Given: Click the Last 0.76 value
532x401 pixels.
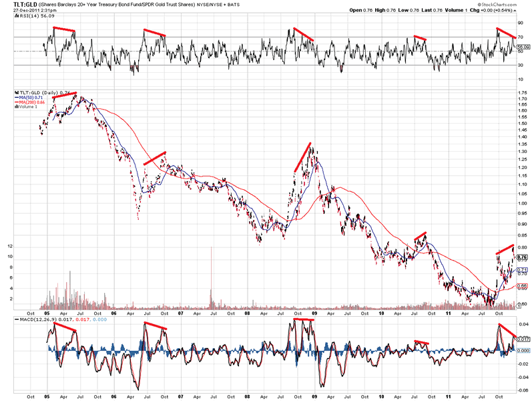Looking at the screenshot, I should [x=432, y=10].
